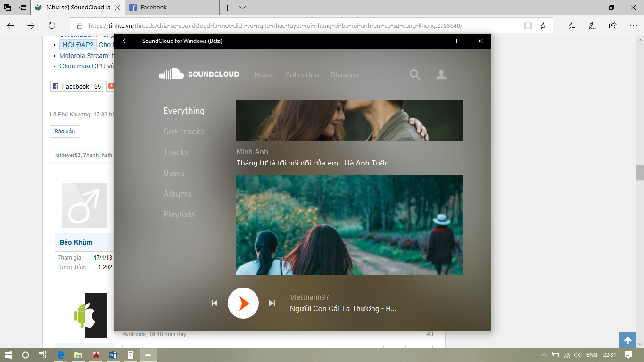Screen dimensions: 644x362
Task: Open Microsoft Edge from the taskbar
Action: 61,355
